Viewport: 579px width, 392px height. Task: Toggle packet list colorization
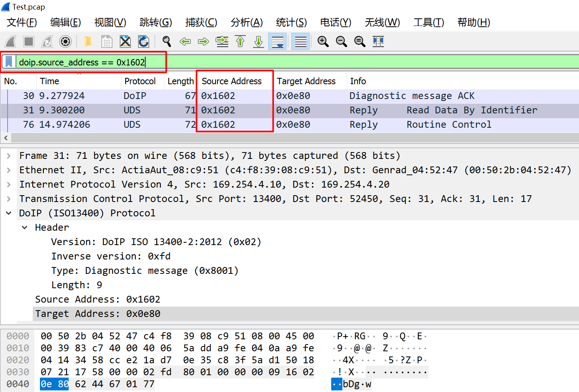click(x=300, y=41)
